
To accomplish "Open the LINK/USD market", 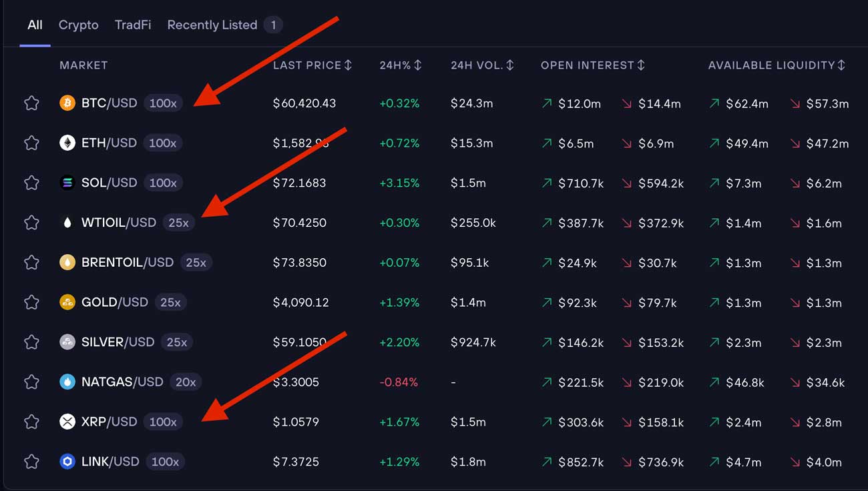I will (110, 462).
